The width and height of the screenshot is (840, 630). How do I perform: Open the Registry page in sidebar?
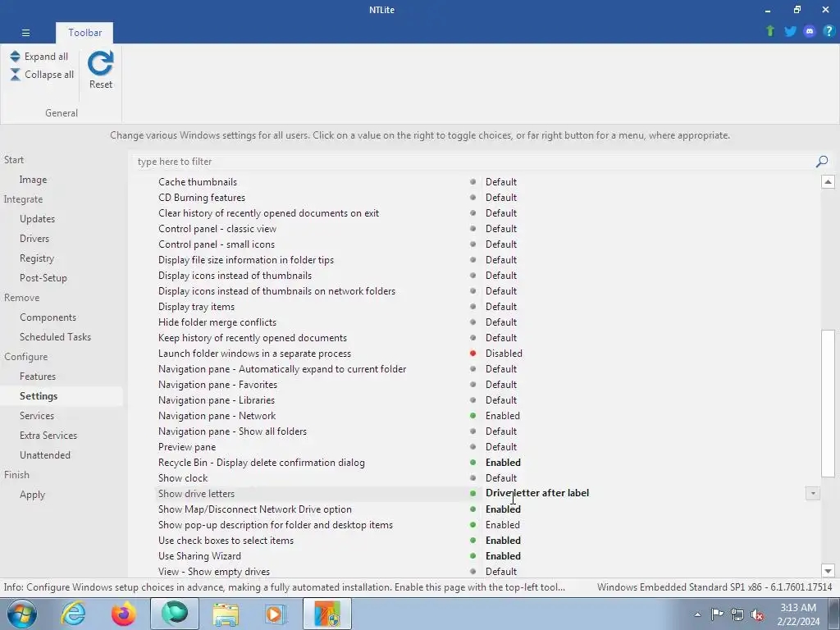pyautogui.click(x=37, y=258)
